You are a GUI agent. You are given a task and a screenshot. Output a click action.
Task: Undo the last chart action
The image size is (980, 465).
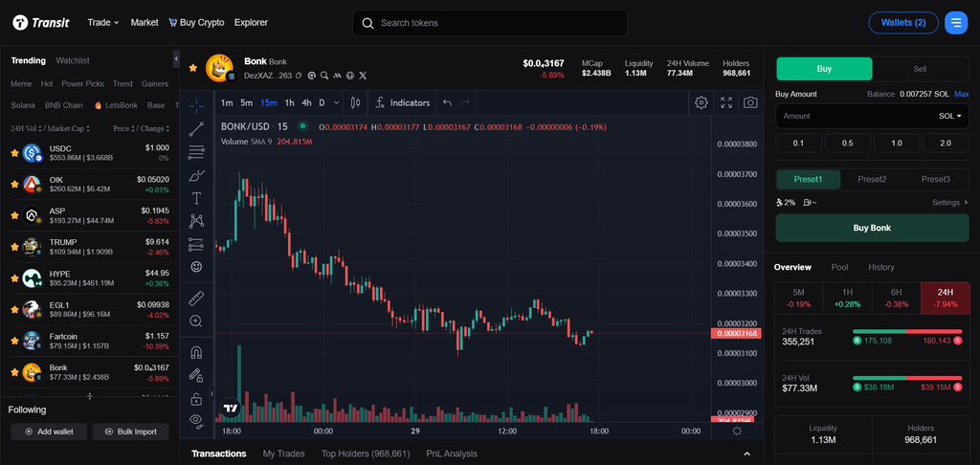tap(447, 102)
